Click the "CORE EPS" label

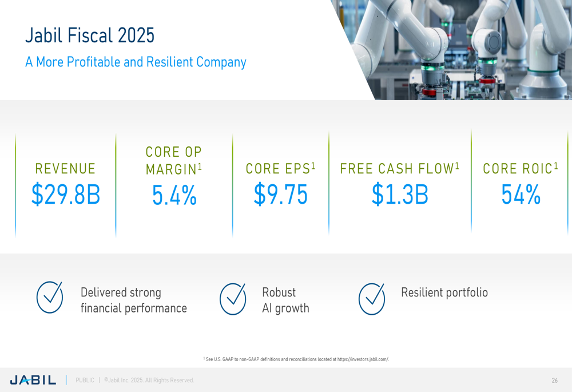coord(280,168)
